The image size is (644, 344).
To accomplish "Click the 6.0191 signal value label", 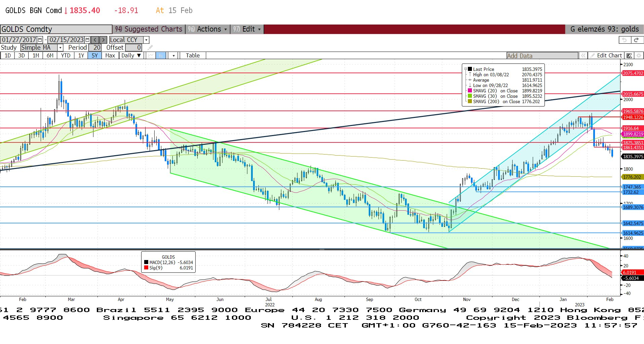I will pyautogui.click(x=633, y=272).
